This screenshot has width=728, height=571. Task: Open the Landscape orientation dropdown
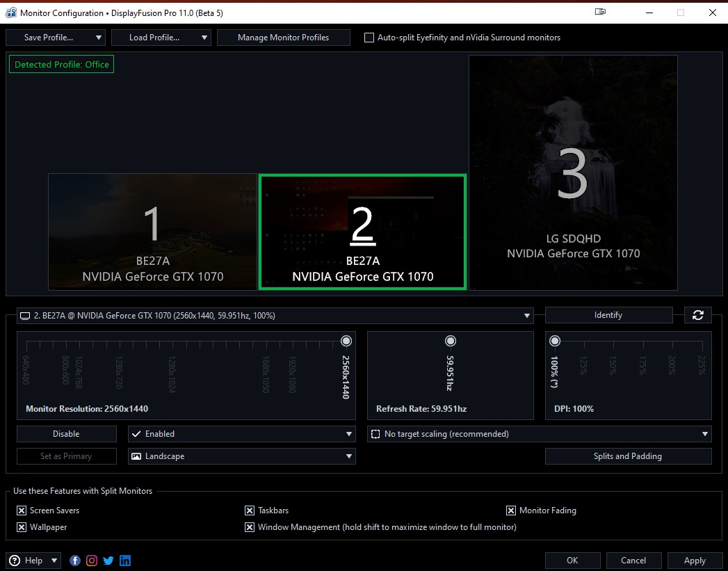point(241,456)
